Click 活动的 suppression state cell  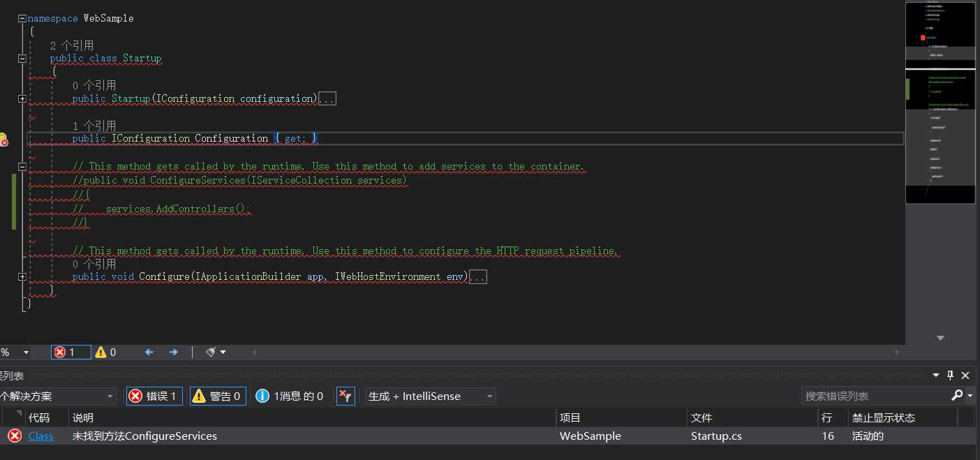coord(868,436)
